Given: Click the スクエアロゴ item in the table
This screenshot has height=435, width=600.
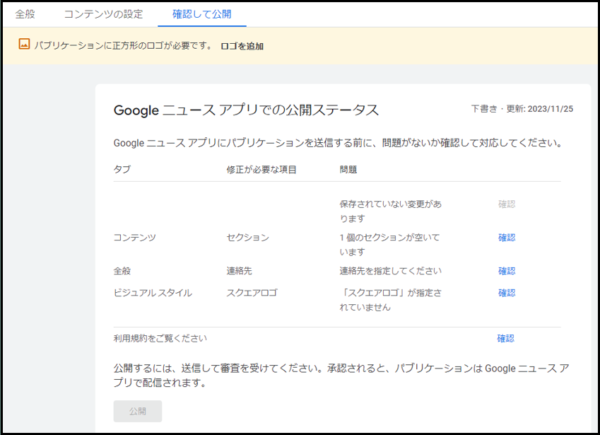Looking at the screenshot, I should click(252, 293).
